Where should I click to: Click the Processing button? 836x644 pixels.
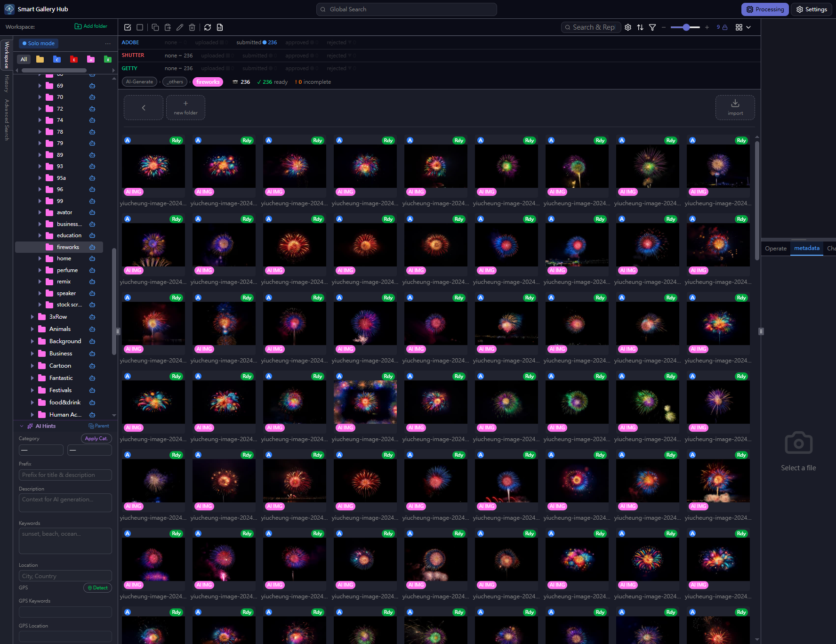[764, 9]
